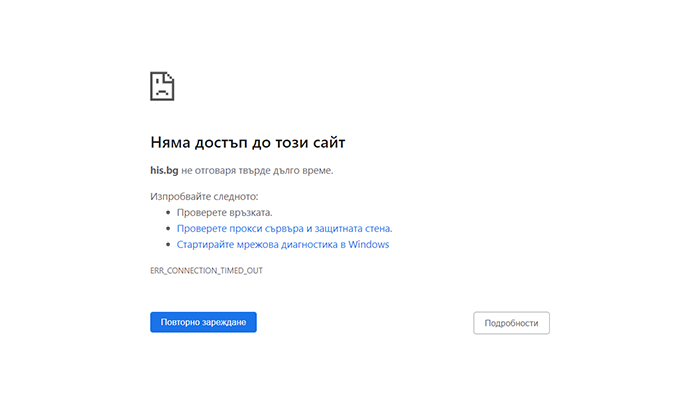700x420 pixels.
Task: Select the ERR_CONNECTION_TIMED_OUT error code
Action: [206, 270]
